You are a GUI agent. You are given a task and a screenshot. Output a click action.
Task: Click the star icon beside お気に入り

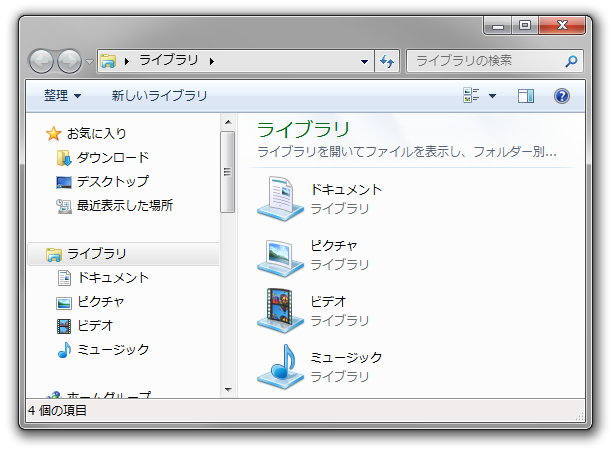[54, 134]
